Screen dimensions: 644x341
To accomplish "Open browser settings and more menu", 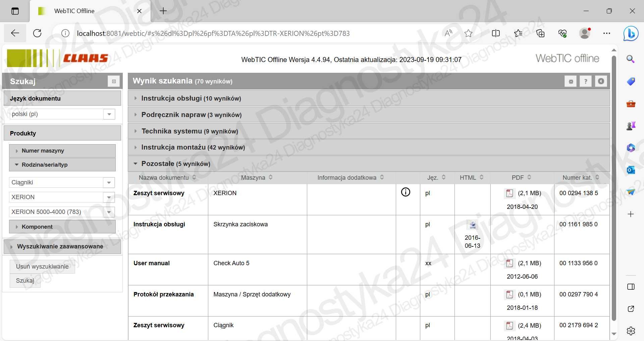I will click(606, 33).
